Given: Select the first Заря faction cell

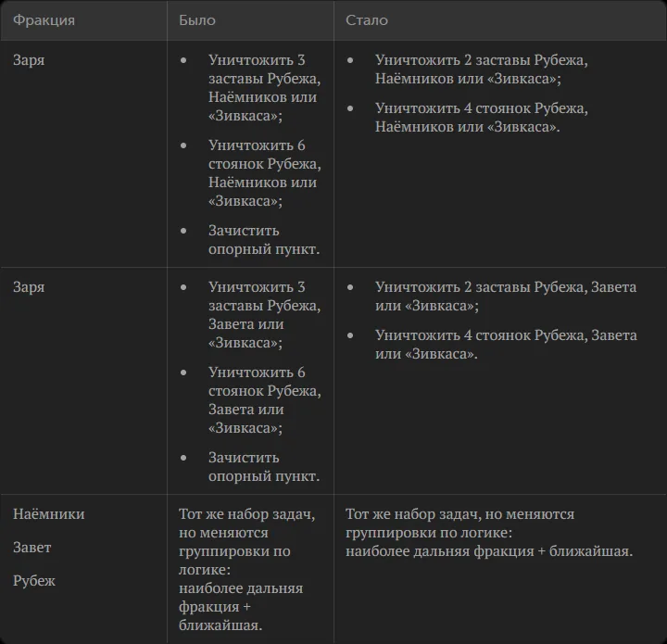Looking at the screenshot, I should pos(29,60).
